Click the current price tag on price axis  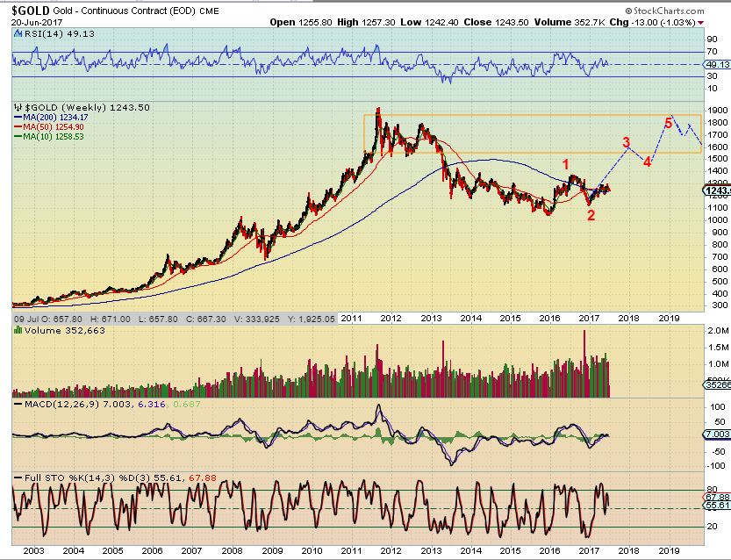(x=717, y=190)
